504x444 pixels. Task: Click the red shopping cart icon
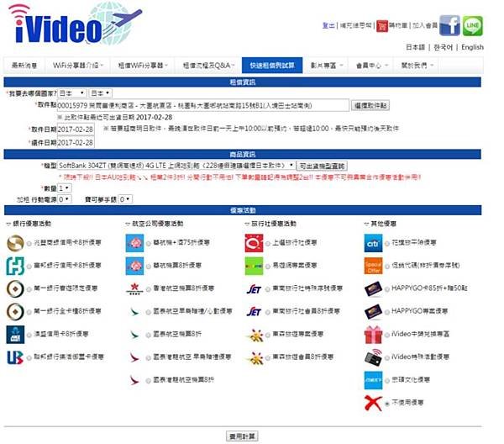tap(382, 26)
